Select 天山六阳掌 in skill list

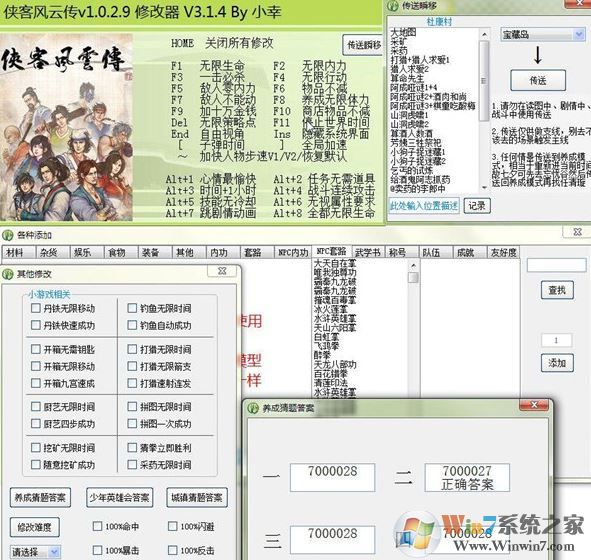335,327
